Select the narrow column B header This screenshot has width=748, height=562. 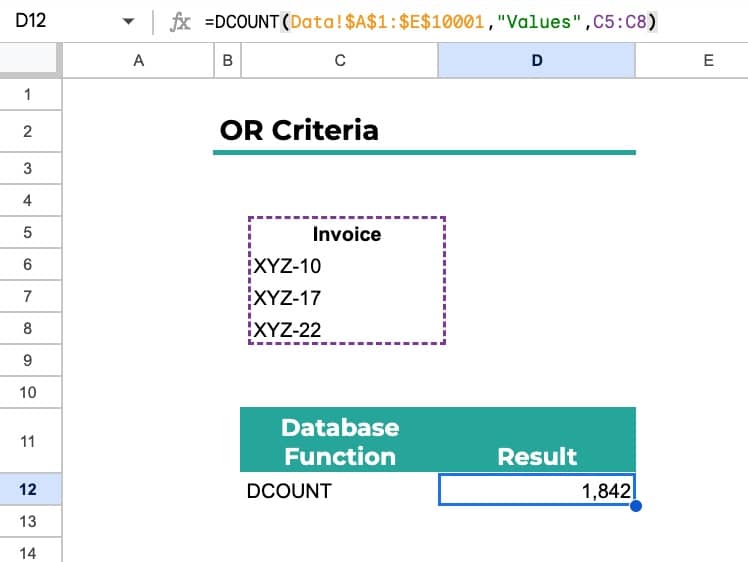[227, 61]
